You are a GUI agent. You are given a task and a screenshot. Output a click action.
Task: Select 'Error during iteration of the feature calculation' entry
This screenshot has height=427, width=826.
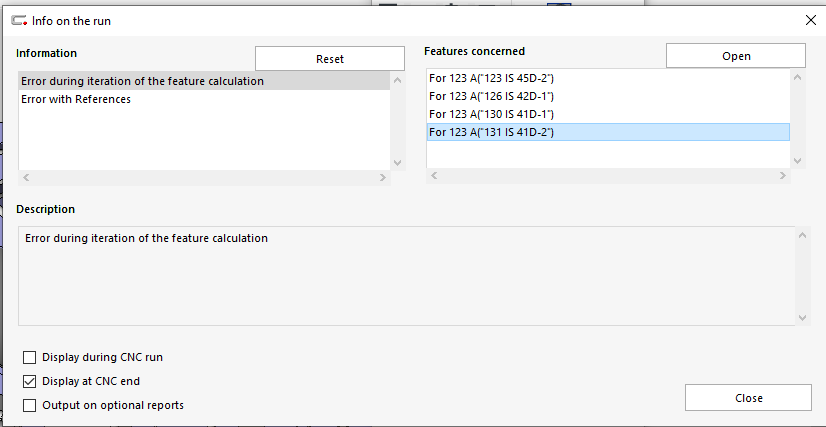click(x=142, y=81)
